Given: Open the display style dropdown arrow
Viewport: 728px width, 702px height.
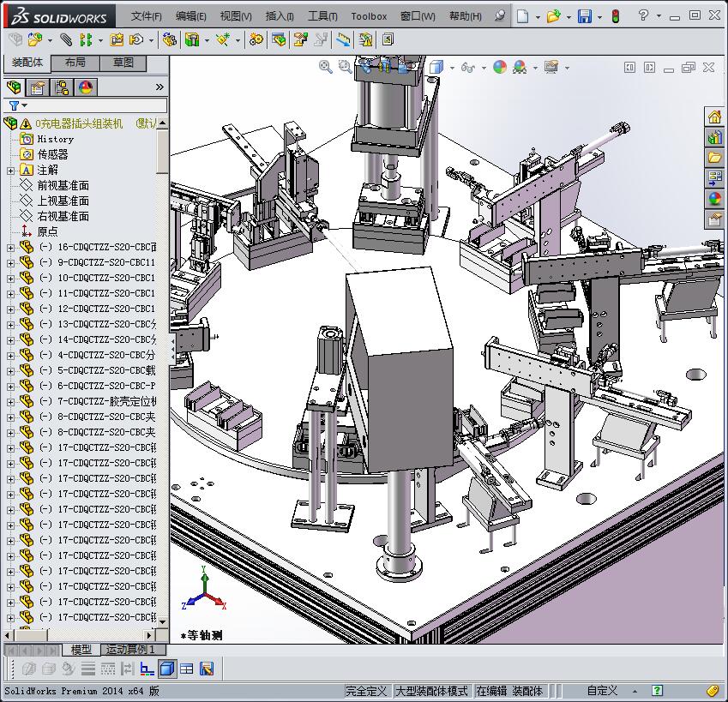Looking at the screenshot, I should coord(453,68).
